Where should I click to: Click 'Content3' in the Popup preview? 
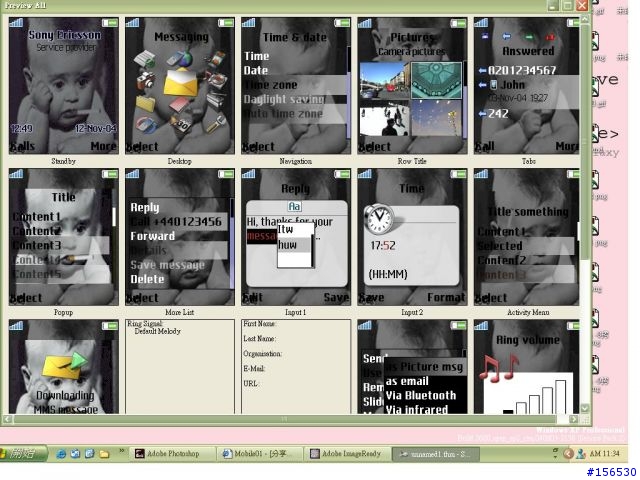coord(37,245)
